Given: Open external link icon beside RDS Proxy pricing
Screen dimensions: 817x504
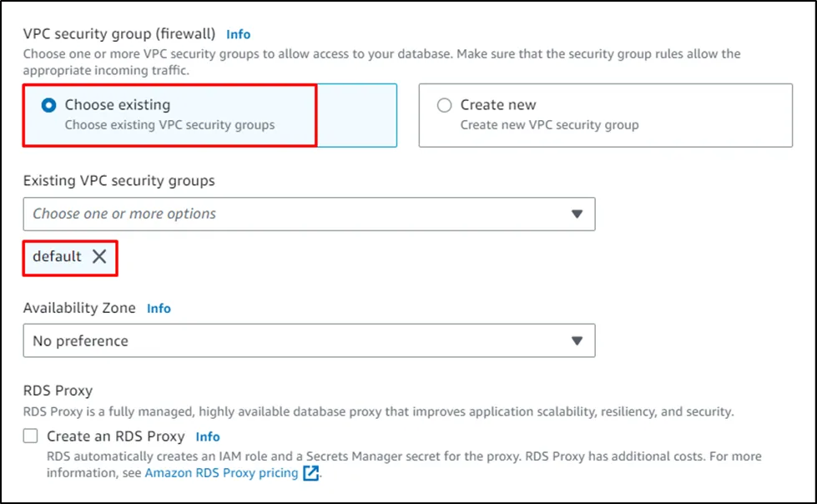Looking at the screenshot, I should pyautogui.click(x=310, y=473).
